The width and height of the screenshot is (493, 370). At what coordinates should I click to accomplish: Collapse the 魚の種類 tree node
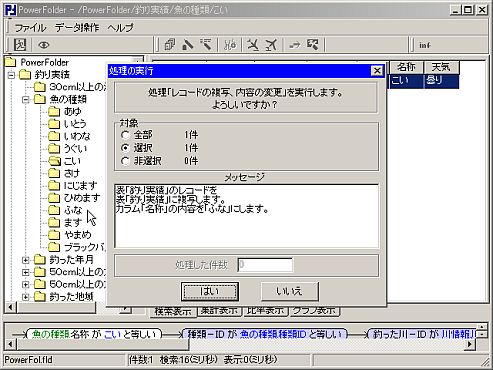(x=26, y=99)
